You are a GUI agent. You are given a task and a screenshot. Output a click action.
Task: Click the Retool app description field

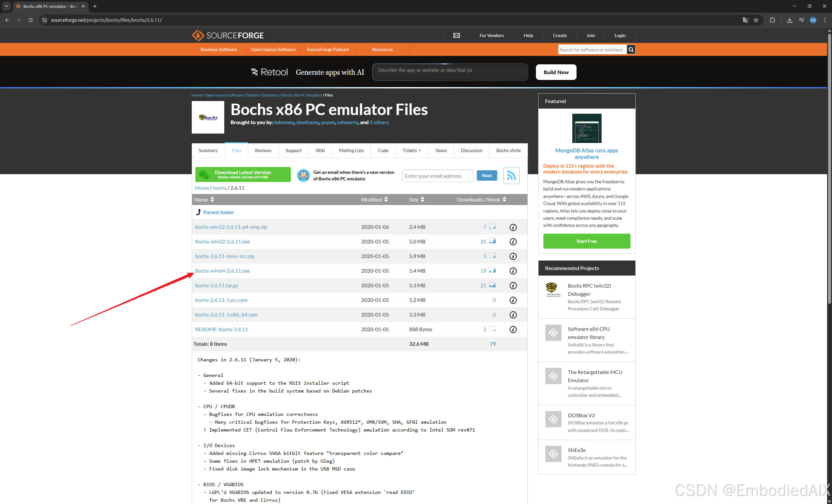tap(450, 72)
